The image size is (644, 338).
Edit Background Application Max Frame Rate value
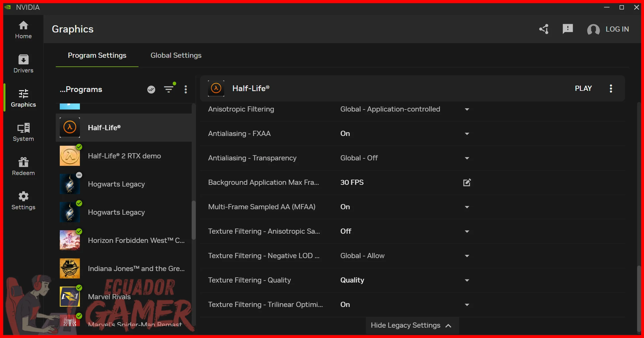pyautogui.click(x=467, y=183)
